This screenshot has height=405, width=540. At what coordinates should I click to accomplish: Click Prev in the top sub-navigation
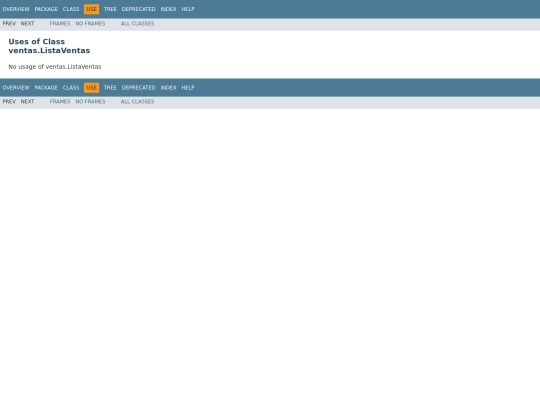tap(9, 24)
